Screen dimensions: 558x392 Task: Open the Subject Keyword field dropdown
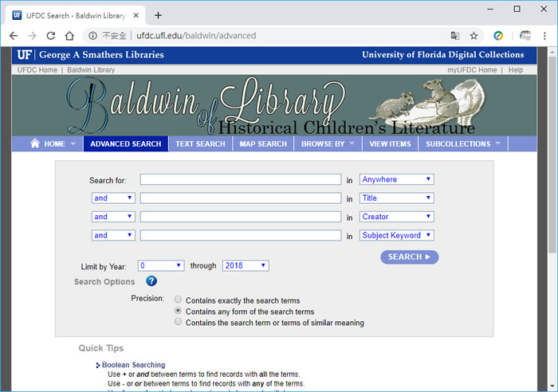(x=396, y=235)
